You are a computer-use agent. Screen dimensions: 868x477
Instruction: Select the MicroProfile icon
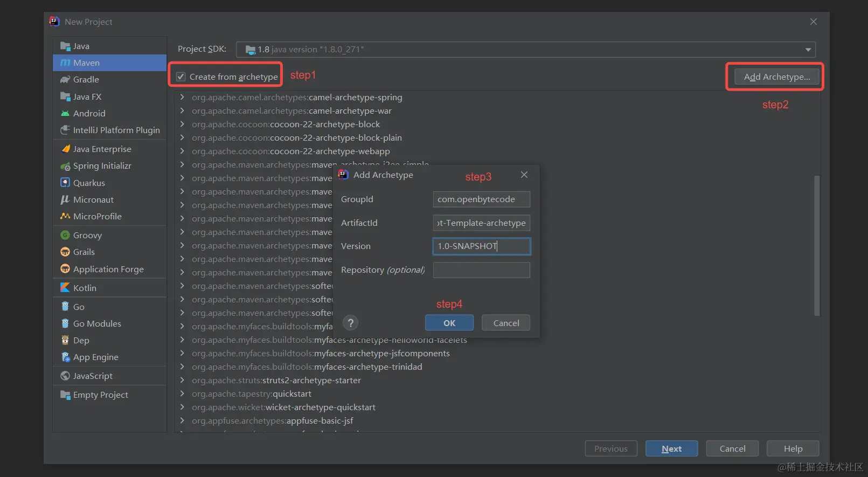point(65,216)
